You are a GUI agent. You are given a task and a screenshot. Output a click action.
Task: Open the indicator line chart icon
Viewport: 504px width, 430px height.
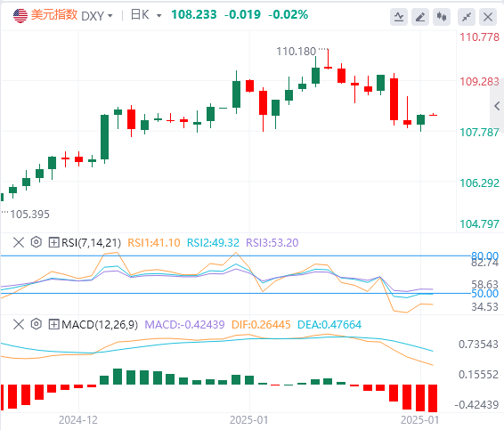(399, 17)
